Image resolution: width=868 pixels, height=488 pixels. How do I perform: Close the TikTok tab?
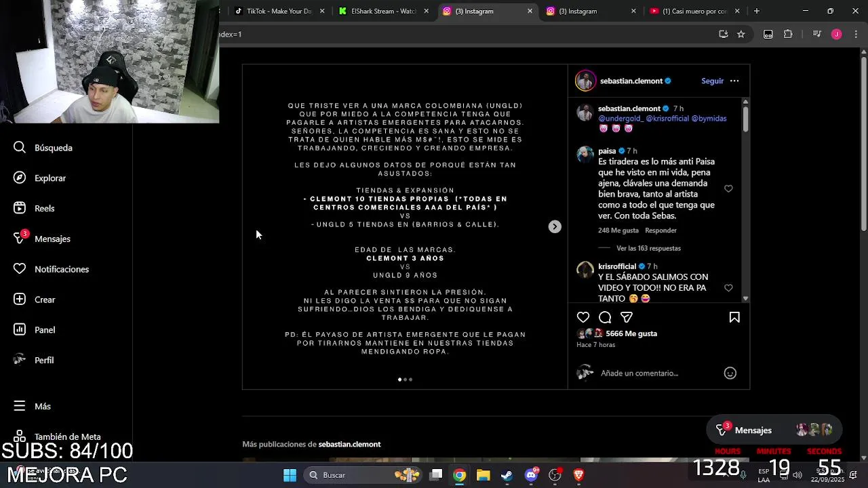pyautogui.click(x=322, y=11)
